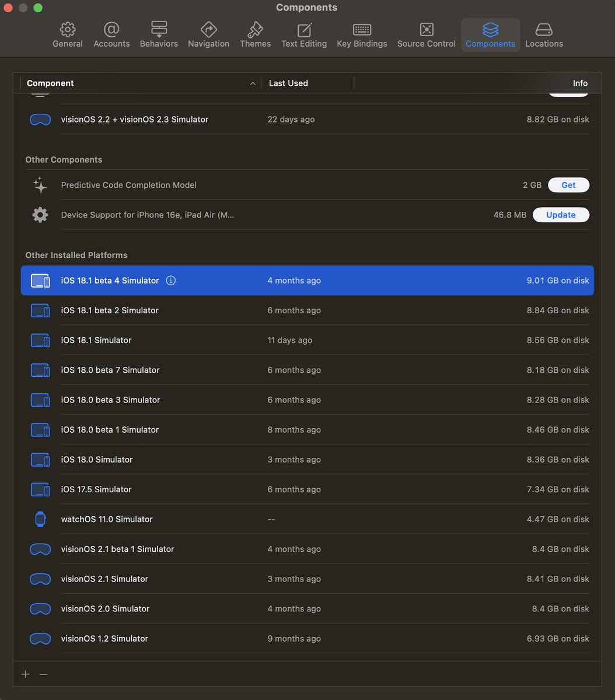Sort by the Component column header
Screen dimensions: 615x700
(x=141, y=83)
